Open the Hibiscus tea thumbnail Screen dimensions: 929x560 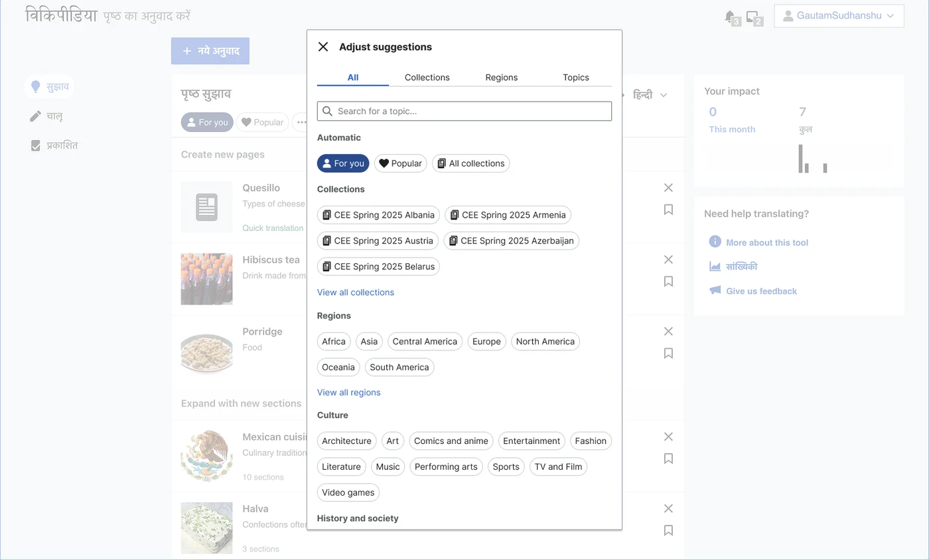[x=207, y=279]
